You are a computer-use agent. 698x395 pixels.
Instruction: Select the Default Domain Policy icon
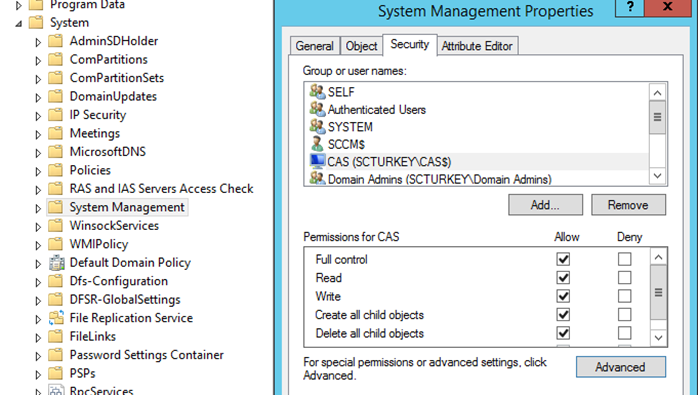point(57,263)
